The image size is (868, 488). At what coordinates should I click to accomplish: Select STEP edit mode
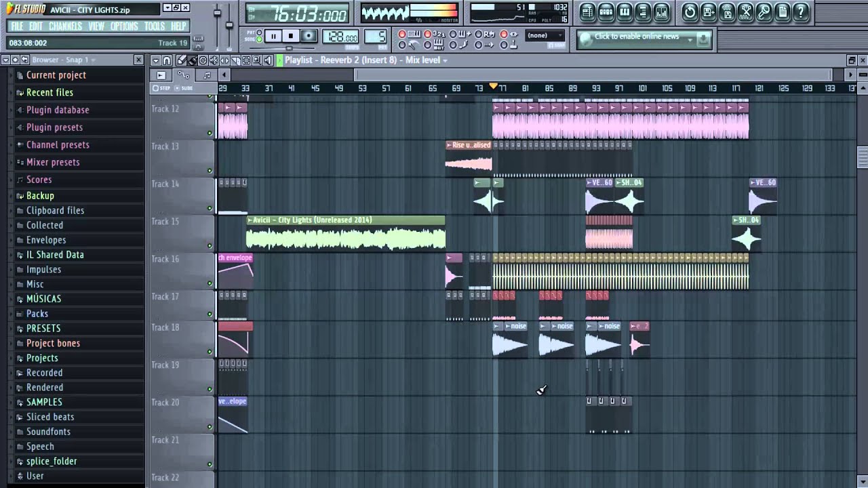161,88
